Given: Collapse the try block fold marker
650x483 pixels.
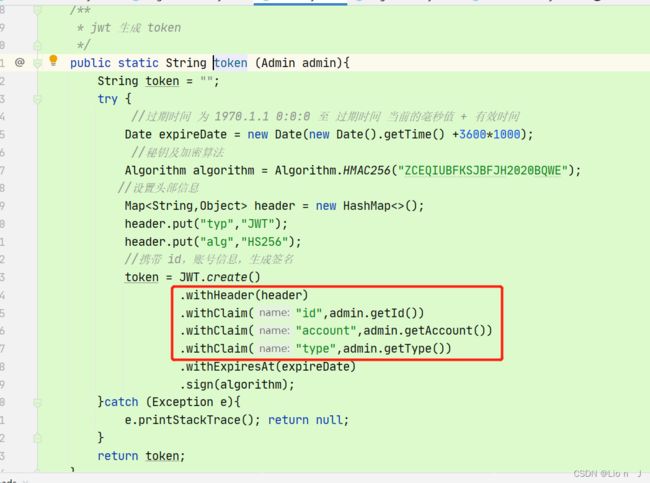Looking at the screenshot, I should [x=37, y=99].
